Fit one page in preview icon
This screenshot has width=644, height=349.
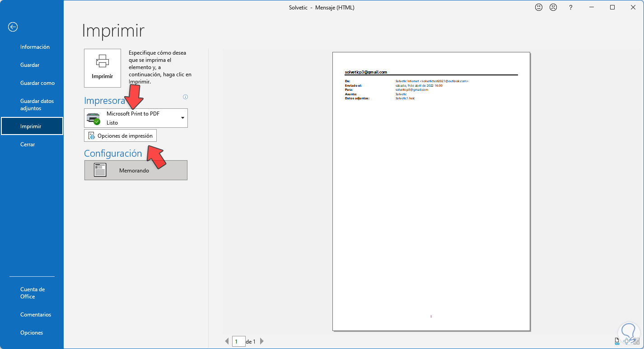pos(626,341)
